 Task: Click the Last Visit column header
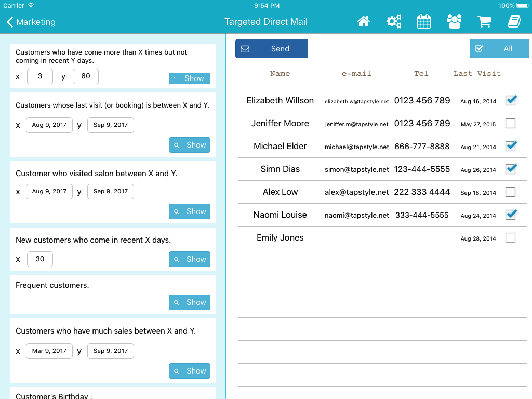476,74
